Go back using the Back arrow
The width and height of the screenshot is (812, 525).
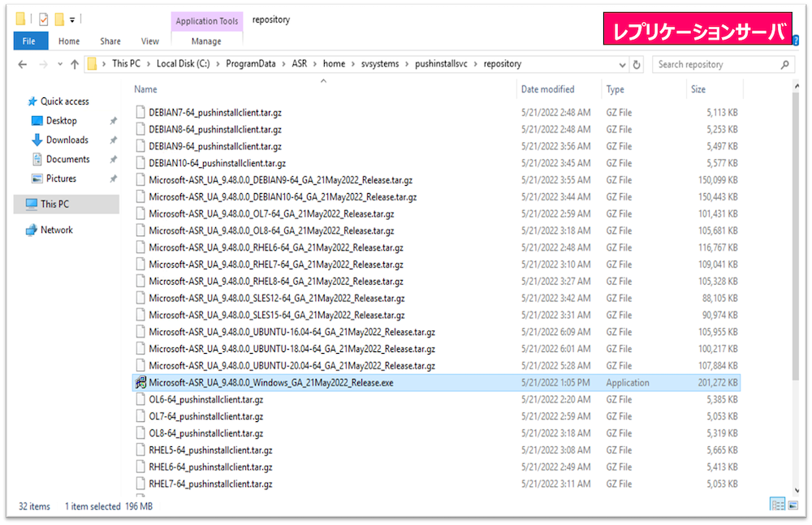click(24, 64)
